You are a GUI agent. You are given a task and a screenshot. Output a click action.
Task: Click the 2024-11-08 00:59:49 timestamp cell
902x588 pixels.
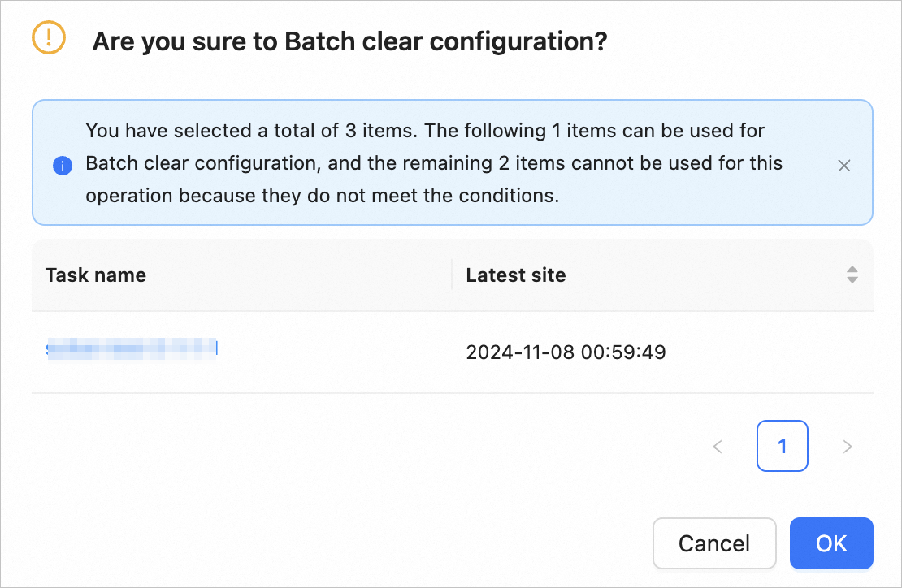tap(566, 352)
